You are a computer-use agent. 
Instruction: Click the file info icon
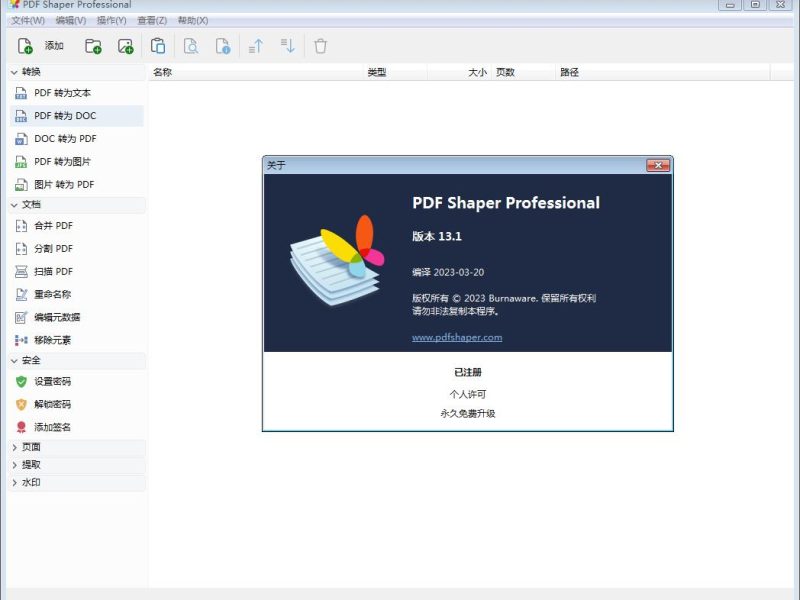(223, 46)
